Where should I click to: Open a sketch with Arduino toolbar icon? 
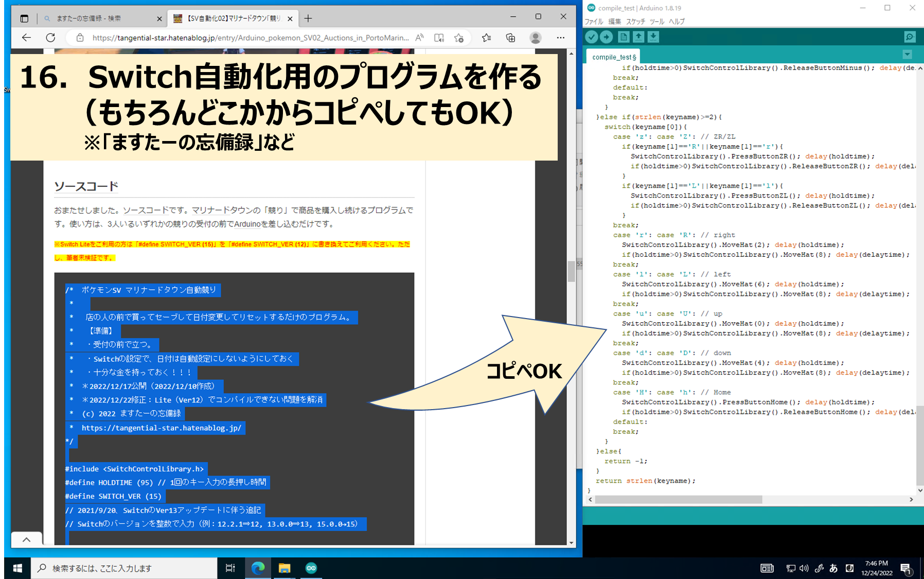point(638,37)
